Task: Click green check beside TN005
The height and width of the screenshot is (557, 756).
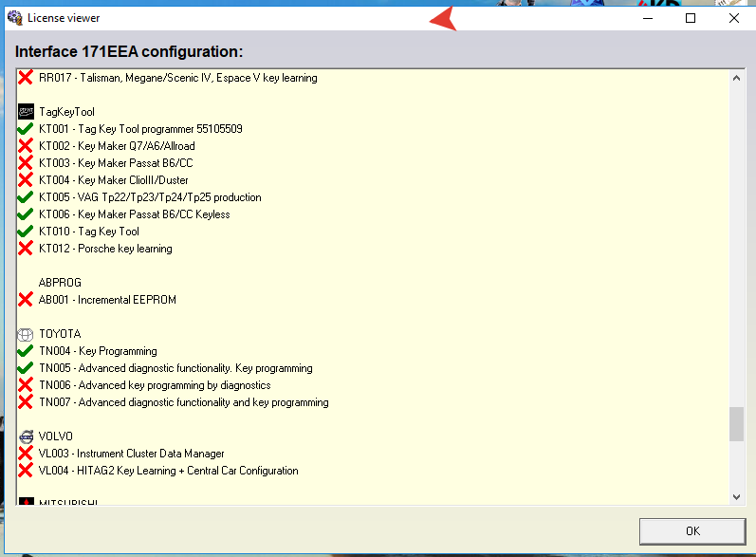Action: click(25, 368)
